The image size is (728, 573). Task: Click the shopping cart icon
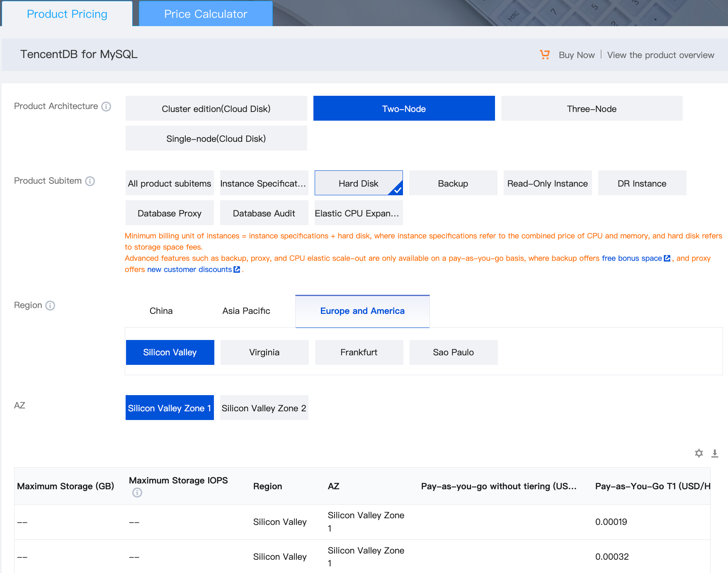tap(544, 55)
